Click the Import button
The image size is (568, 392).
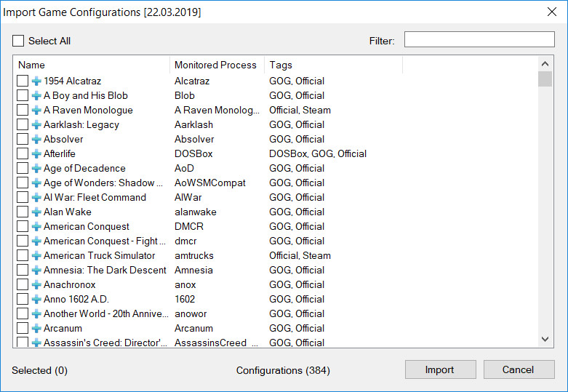441,369
